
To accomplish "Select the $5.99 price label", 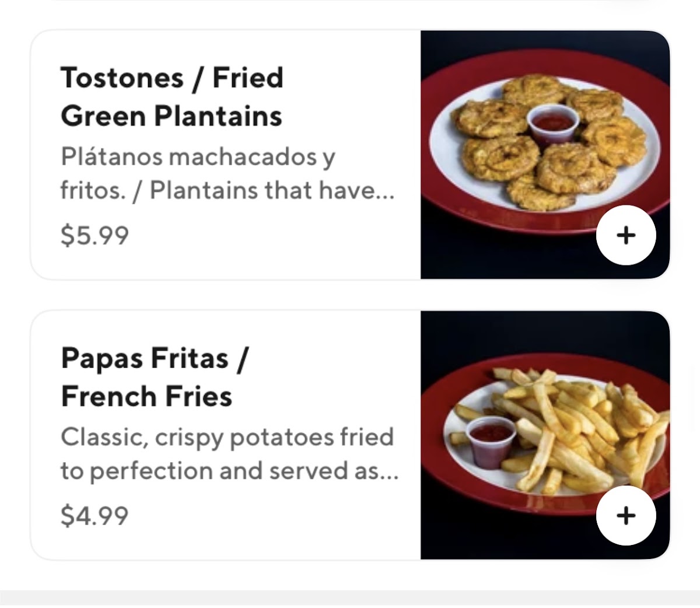I will 94,235.
